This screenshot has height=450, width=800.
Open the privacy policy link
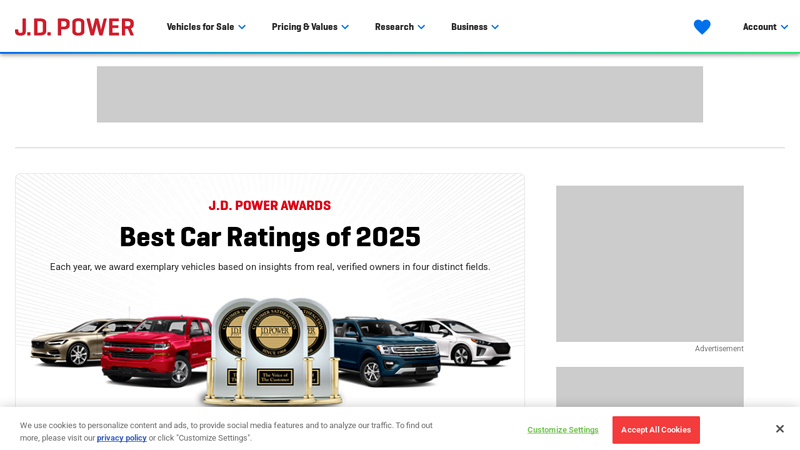click(121, 438)
